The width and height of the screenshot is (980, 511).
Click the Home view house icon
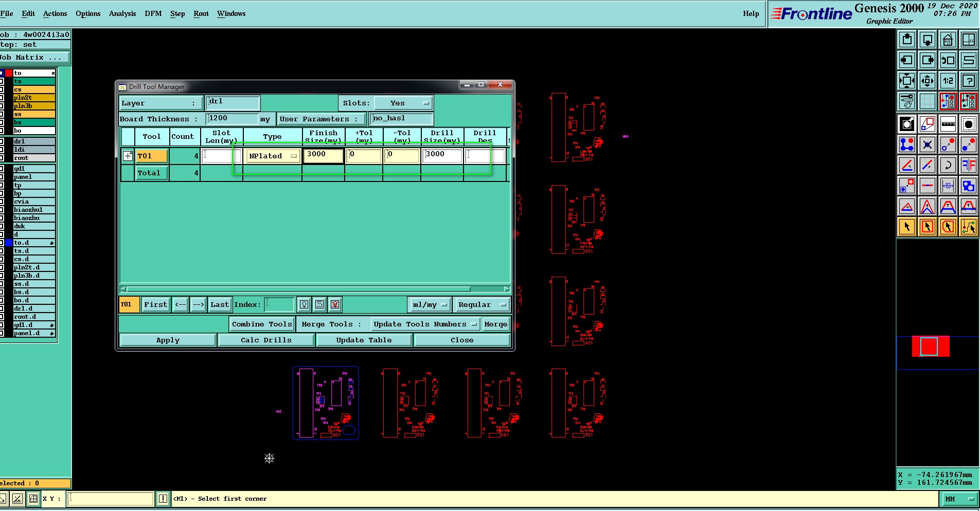948,40
